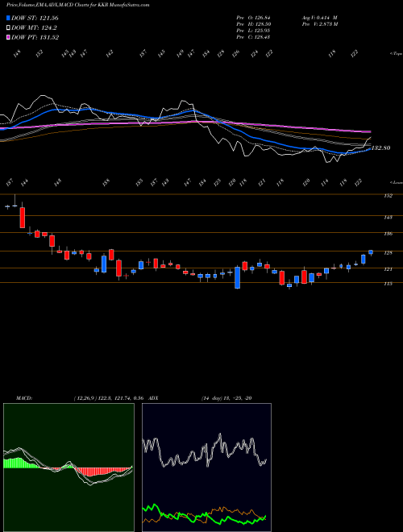The width and height of the screenshot is (403, 532).
Task: Click the thick blue EMA line end point
Action: [x=370, y=149]
